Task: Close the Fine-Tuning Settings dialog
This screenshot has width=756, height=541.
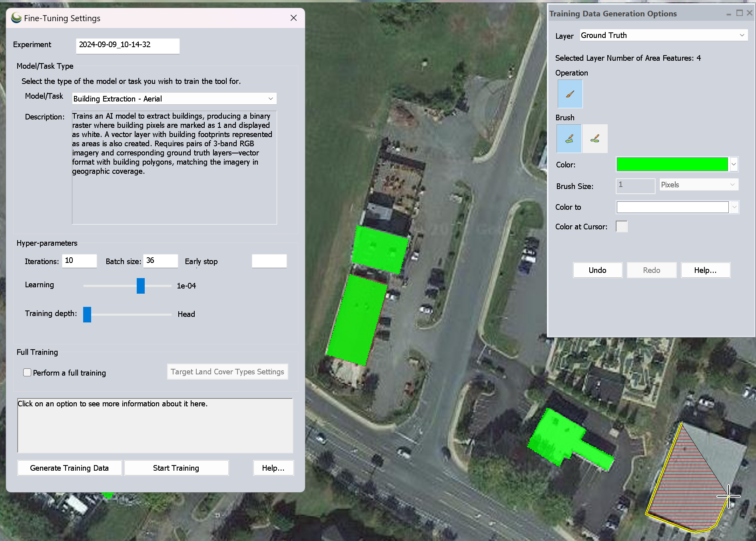Action: (x=293, y=18)
